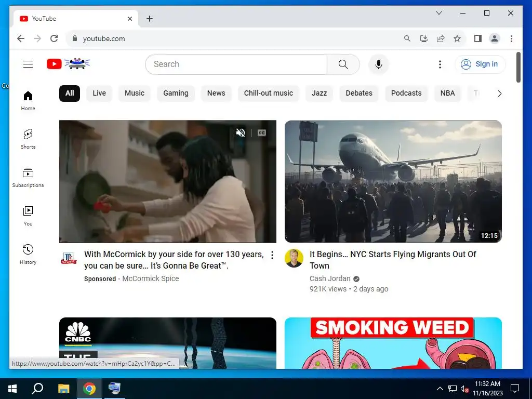Screen dimensions: 532x399
Task: Select the Debates filter chip
Action: pyautogui.click(x=359, y=94)
